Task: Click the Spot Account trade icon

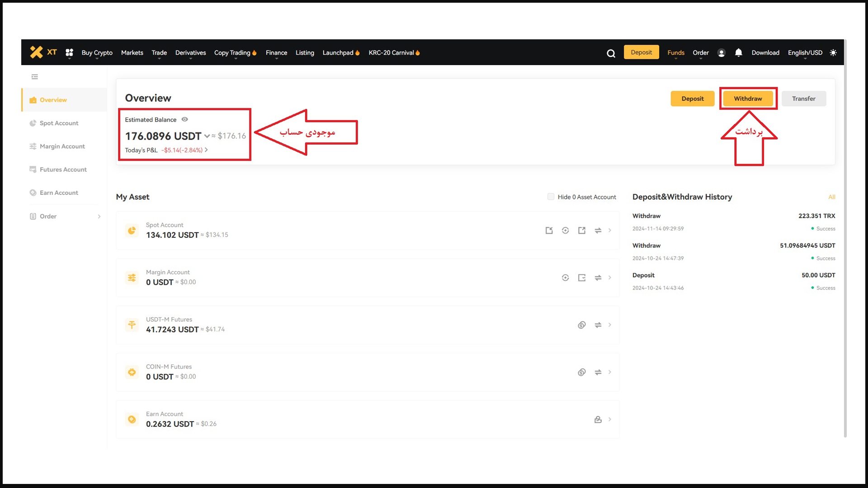Action: [x=565, y=230]
